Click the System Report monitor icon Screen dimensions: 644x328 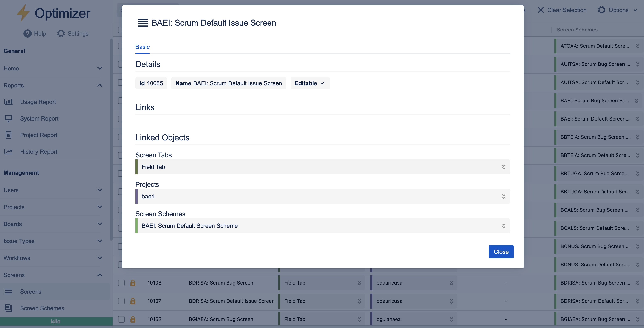[9, 118]
